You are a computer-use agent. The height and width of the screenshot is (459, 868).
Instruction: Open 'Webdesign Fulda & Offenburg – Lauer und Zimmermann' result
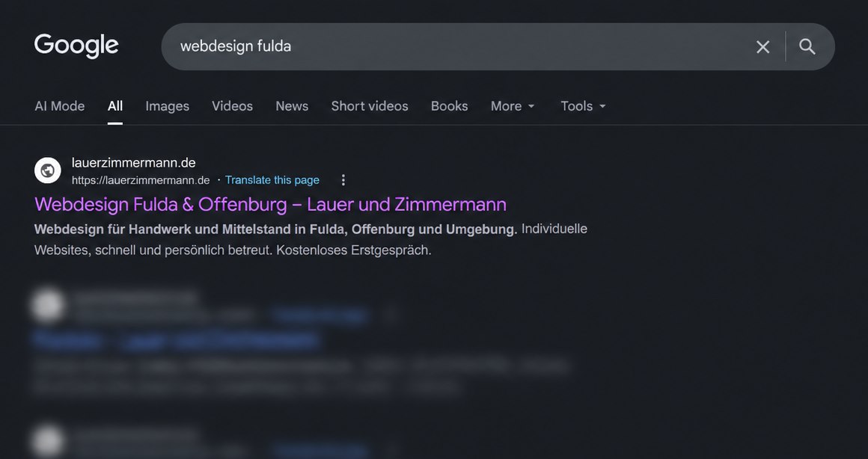pyautogui.click(x=270, y=205)
